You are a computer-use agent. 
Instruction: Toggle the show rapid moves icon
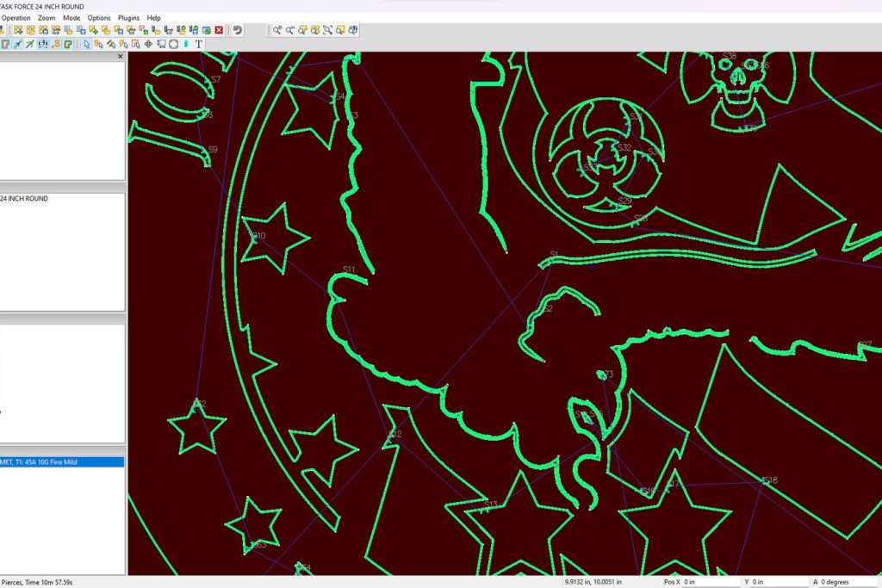coord(29,44)
